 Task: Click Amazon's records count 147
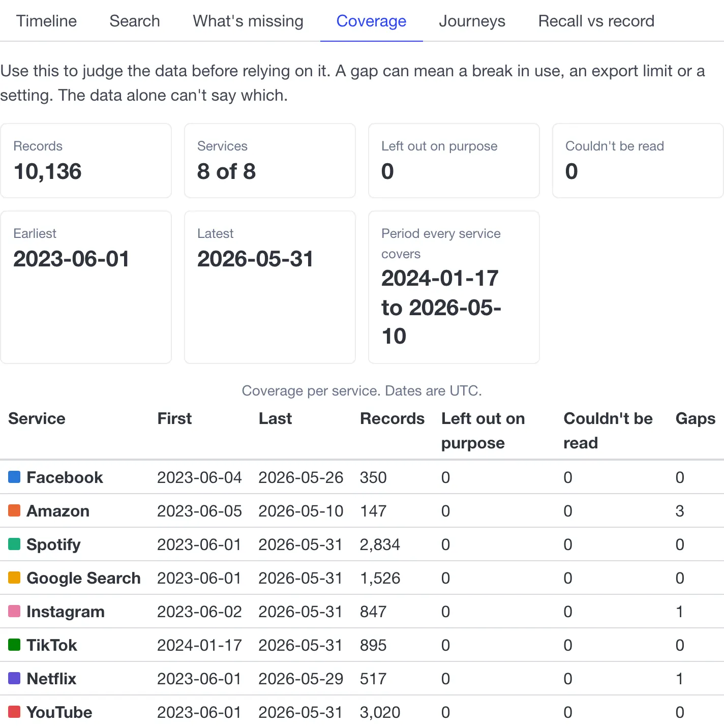coord(373,511)
